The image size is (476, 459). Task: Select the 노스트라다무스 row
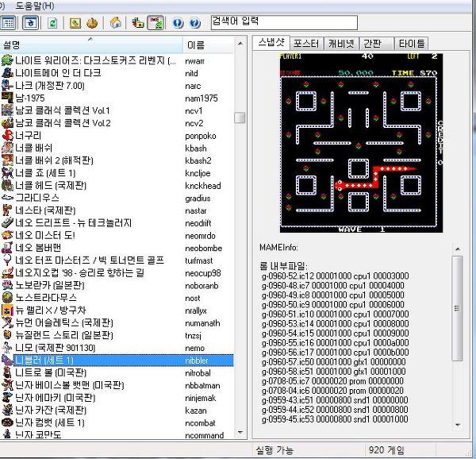(117, 298)
